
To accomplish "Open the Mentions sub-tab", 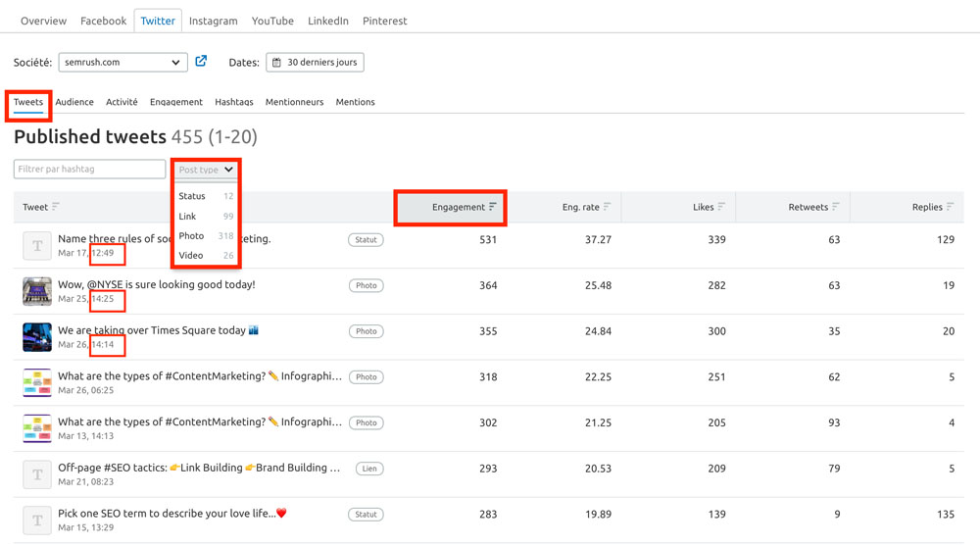I will click(355, 102).
